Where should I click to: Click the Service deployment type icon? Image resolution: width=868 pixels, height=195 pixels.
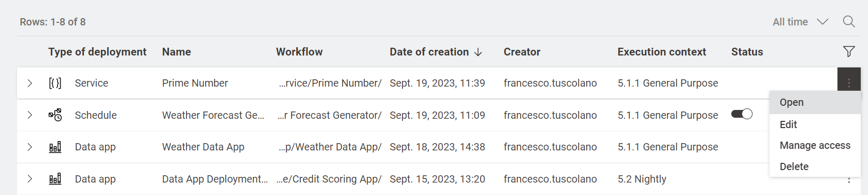(x=55, y=83)
